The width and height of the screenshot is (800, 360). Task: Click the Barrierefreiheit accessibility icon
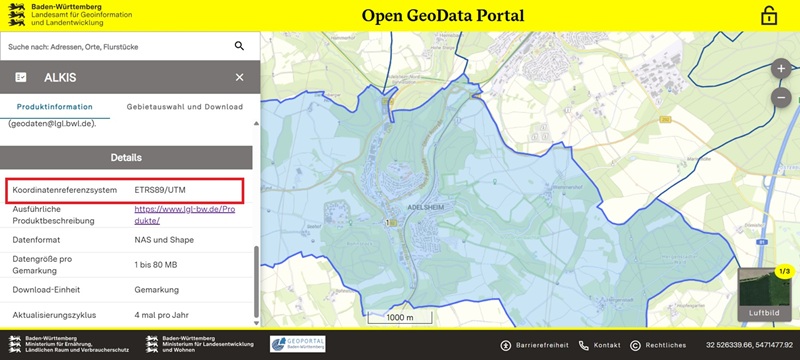[506, 345]
